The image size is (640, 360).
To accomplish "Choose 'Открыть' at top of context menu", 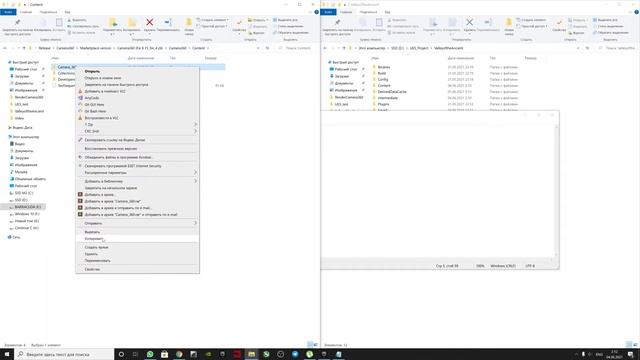I will click(x=92, y=71).
